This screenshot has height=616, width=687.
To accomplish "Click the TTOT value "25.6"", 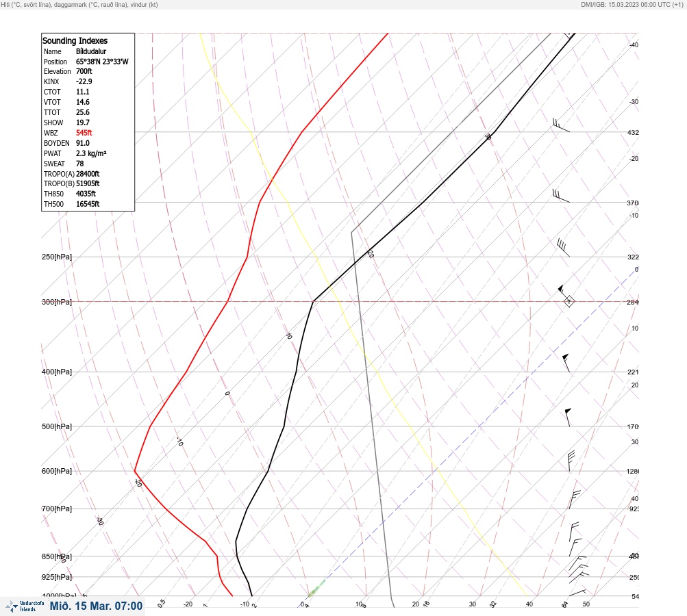I will point(83,112).
